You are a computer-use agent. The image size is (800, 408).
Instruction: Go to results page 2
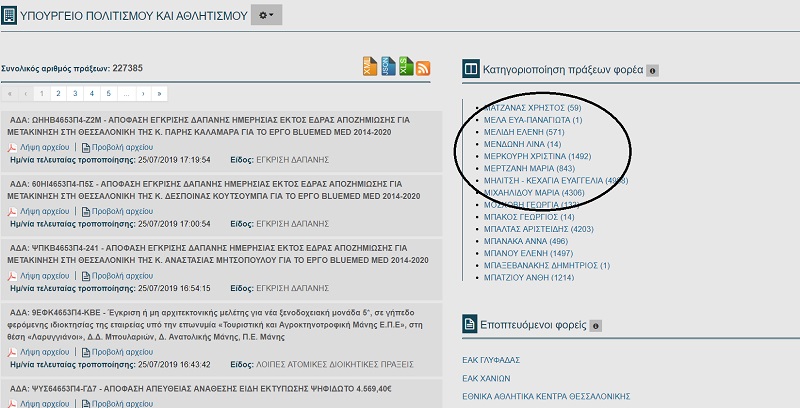tap(59, 93)
